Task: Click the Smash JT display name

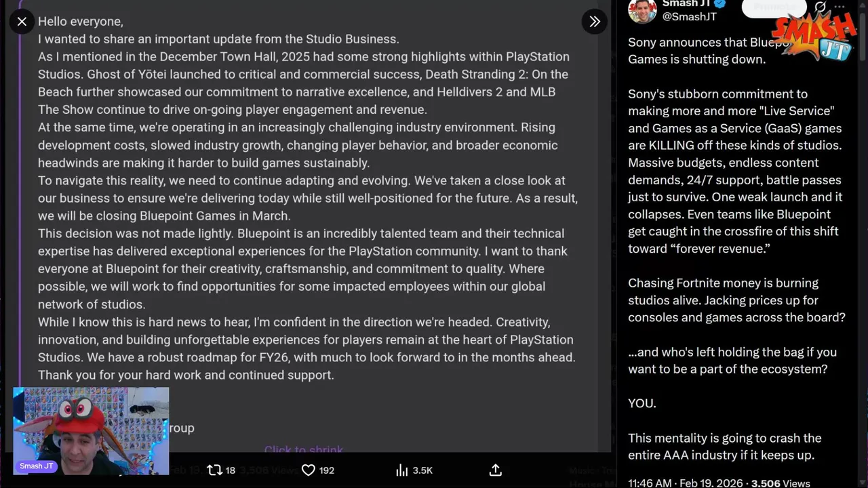Action: point(685,4)
